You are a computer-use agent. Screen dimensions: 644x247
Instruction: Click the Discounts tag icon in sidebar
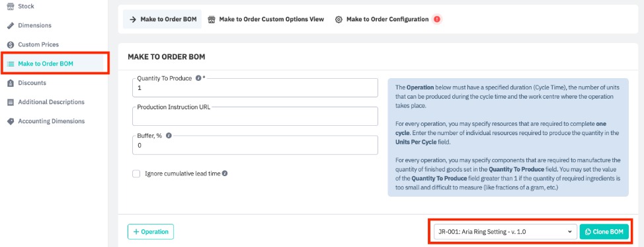click(11, 83)
